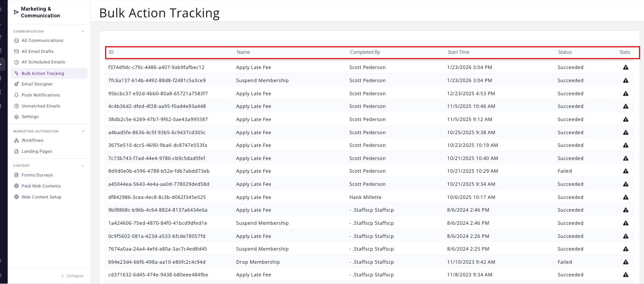Click the bell icon for Push Notifications
The height and width of the screenshot is (284, 644).
17,95
